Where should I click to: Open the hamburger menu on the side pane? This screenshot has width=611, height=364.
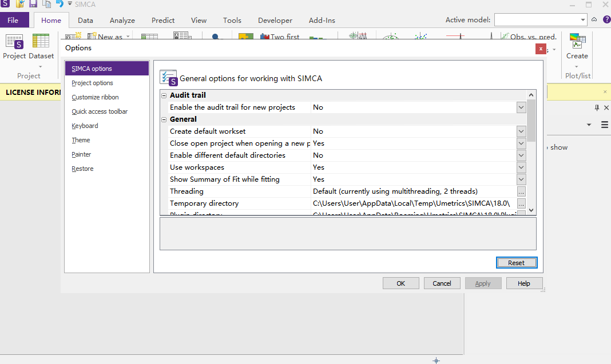(604, 125)
